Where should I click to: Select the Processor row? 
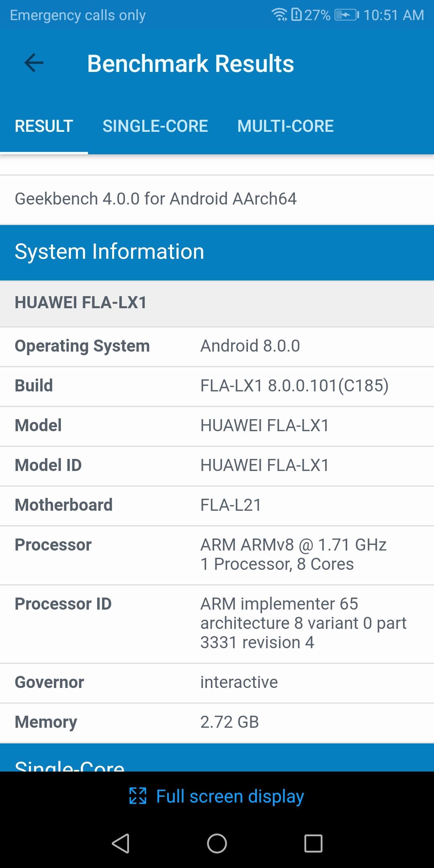coord(217,555)
